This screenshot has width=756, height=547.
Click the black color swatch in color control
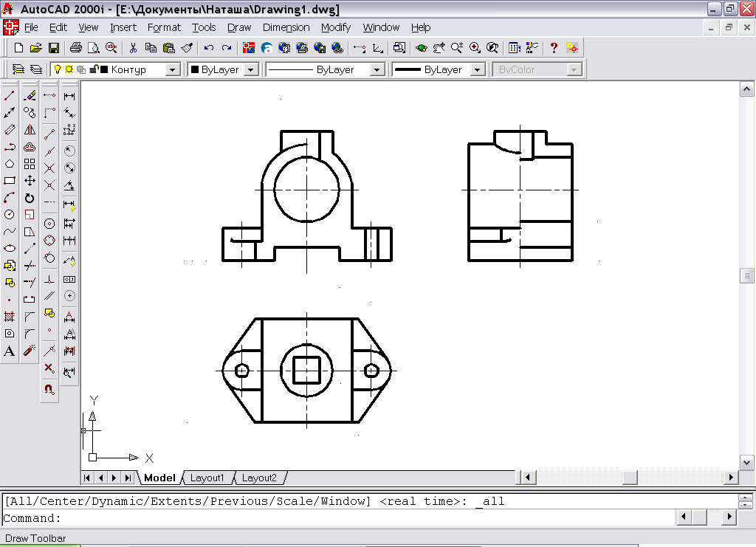(195, 70)
